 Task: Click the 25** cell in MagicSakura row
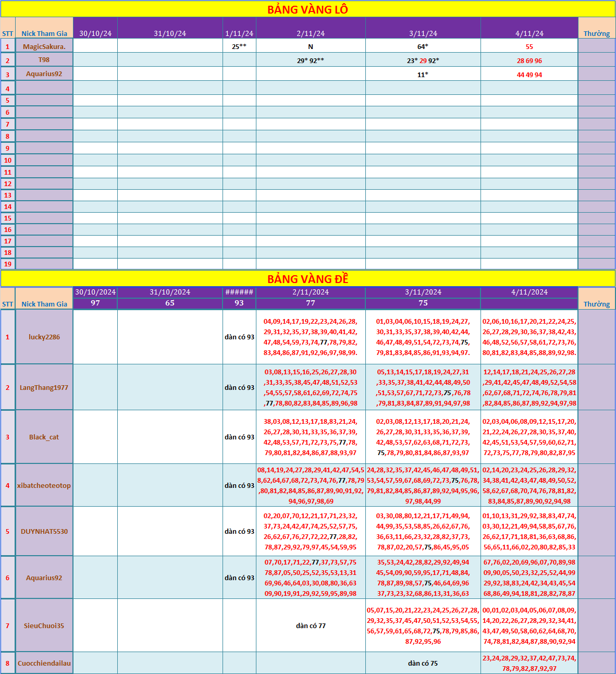239,46
